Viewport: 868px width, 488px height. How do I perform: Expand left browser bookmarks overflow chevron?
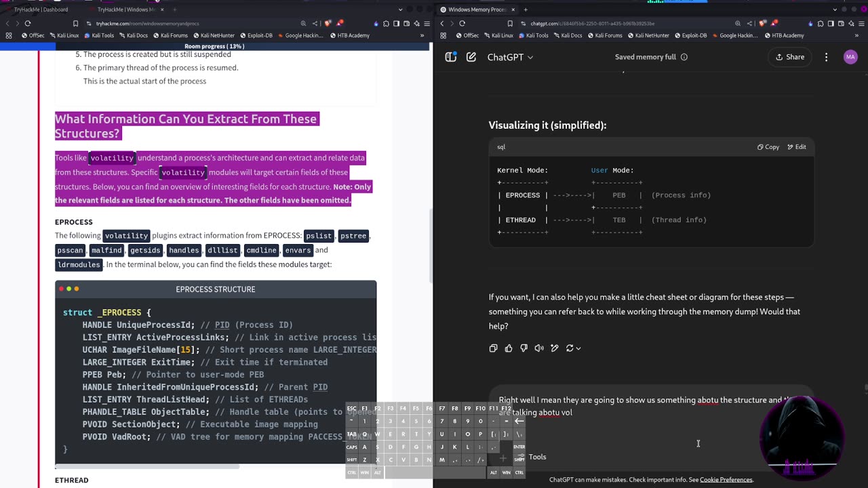point(422,35)
